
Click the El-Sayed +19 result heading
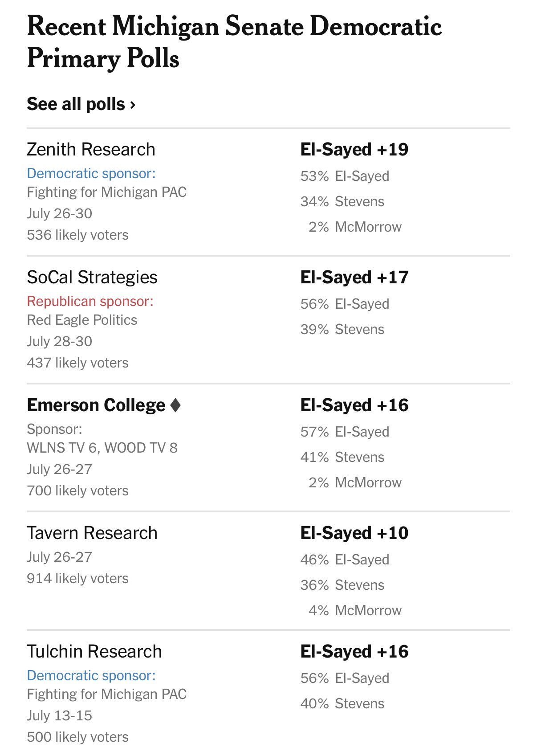coord(354,149)
